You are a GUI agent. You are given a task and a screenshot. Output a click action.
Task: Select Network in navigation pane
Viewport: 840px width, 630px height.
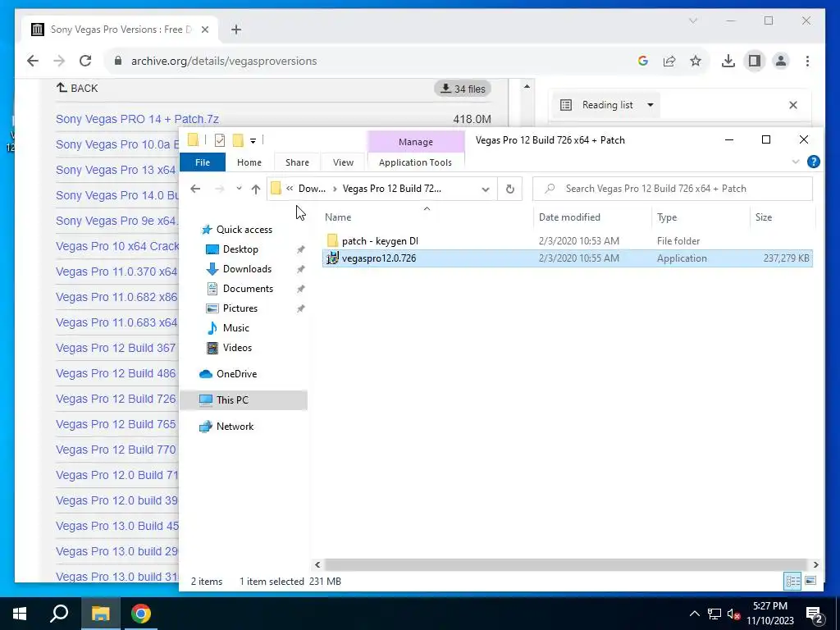click(235, 427)
